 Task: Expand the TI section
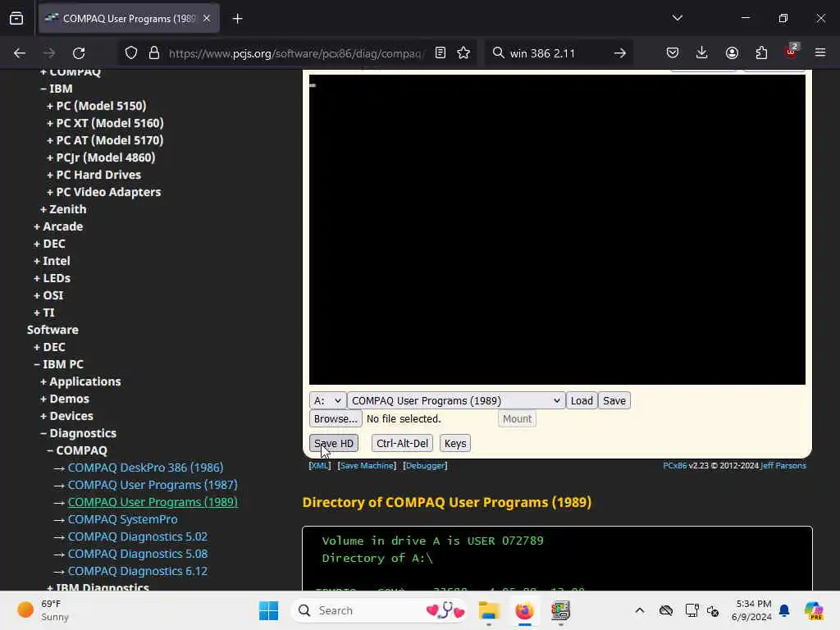(x=44, y=313)
